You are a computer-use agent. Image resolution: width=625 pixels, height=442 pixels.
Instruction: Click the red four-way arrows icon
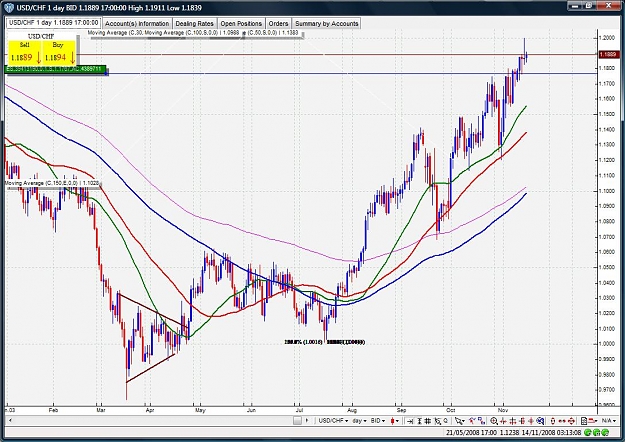(x=571, y=421)
